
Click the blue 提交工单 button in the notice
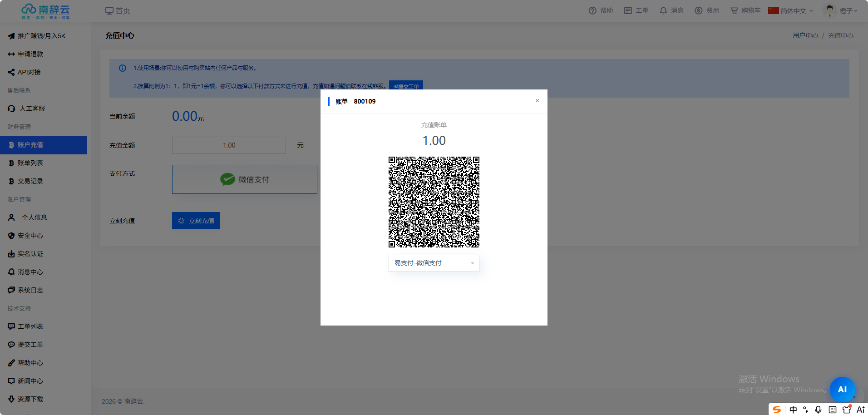point(406,86)
